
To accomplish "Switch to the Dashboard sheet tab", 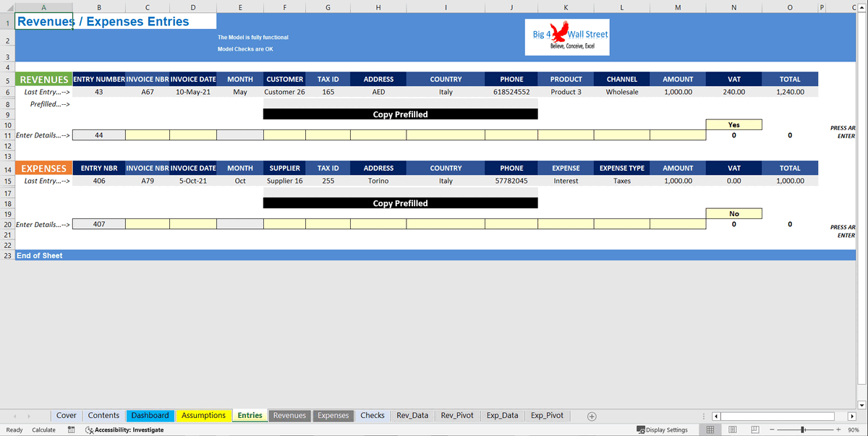I will [x=150, y=416].
